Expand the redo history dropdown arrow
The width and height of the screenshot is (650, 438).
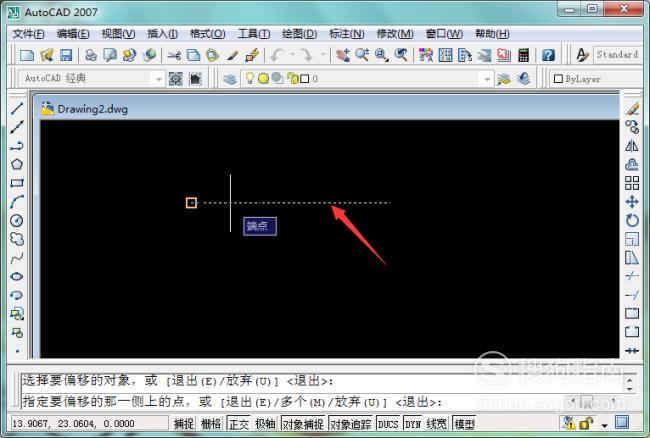(x=323, y=55)
